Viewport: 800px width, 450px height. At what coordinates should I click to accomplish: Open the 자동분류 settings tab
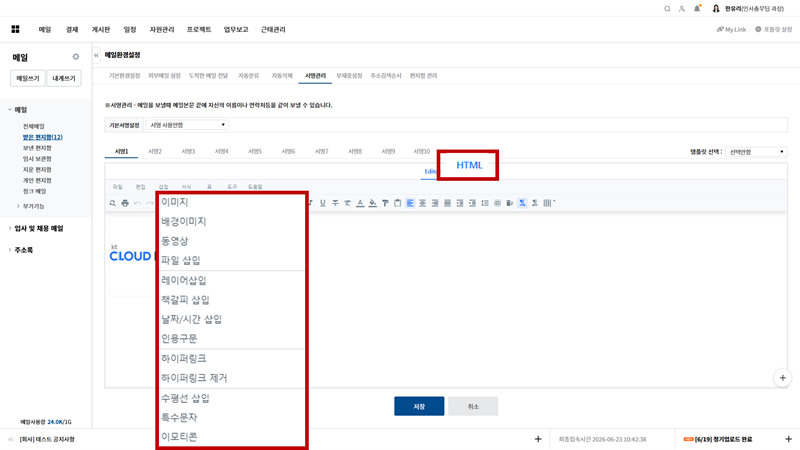pos(248,76)
